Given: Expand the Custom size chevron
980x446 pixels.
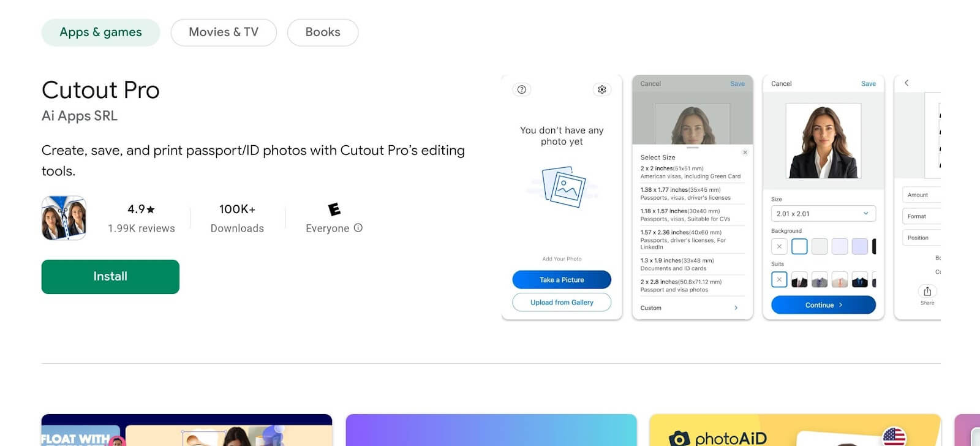Looking at the screenshot, I should point(736,308).
